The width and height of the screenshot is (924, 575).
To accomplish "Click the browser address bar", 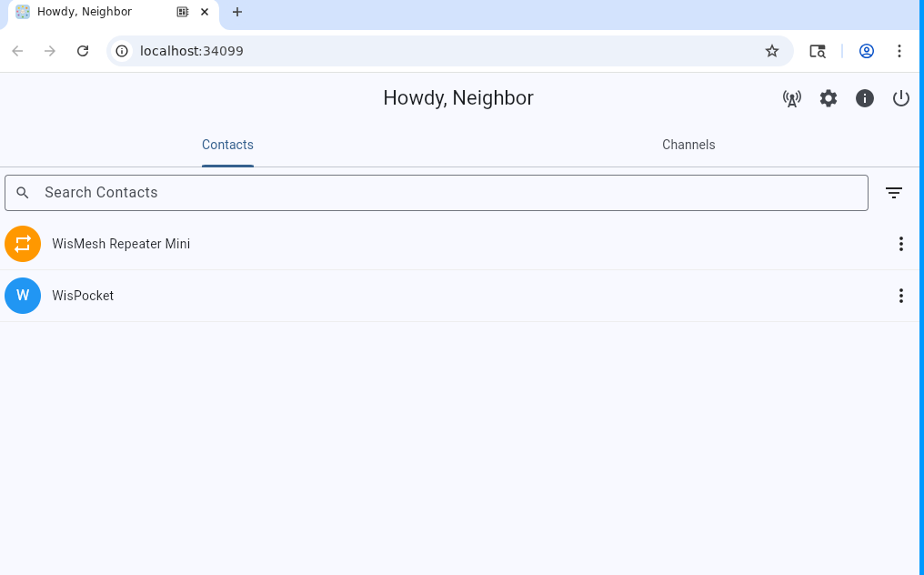I will [437, 51].
